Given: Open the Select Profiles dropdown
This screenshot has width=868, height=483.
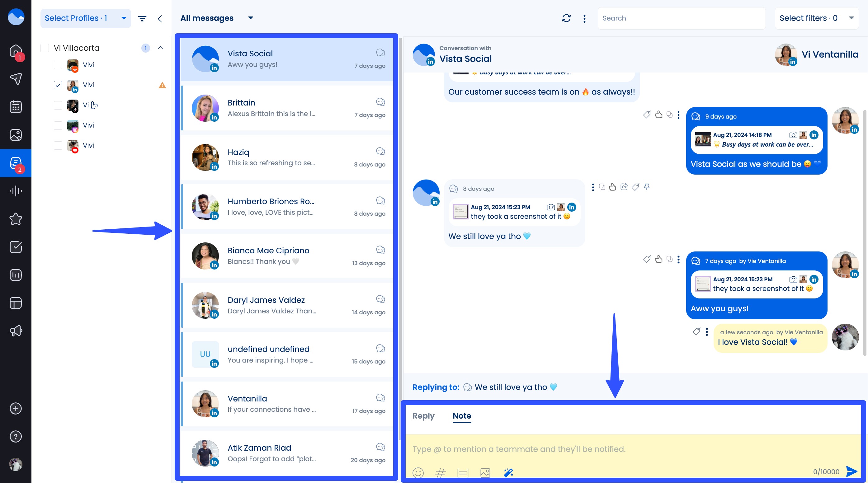Looking at the screenshot, I should point(85,18).
